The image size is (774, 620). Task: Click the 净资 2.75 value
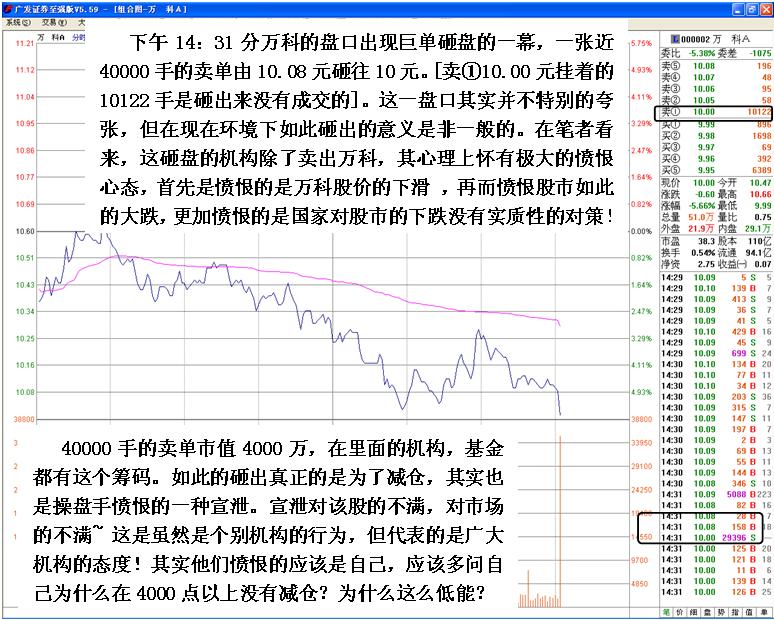[x=707, y=264]
